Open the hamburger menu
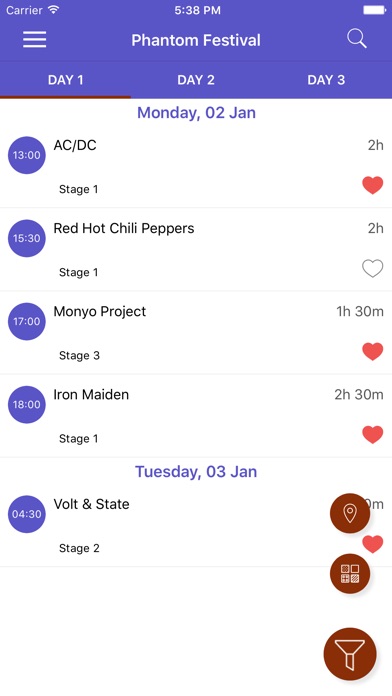Image resolution: width=392 pixels, height=696 pixels. pos(35,40)
